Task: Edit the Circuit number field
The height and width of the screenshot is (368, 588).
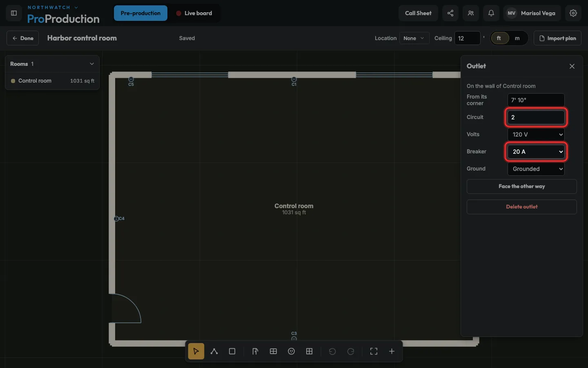Action: 536,117
